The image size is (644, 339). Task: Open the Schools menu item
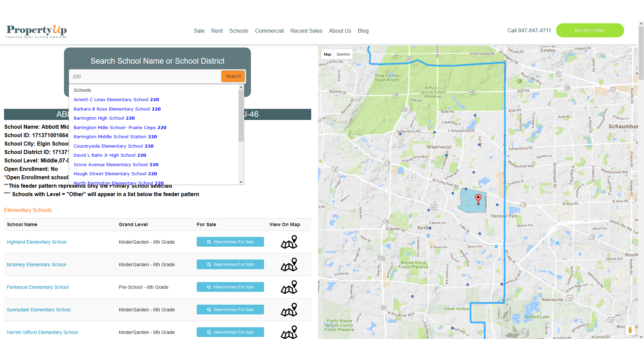[238, 31]
